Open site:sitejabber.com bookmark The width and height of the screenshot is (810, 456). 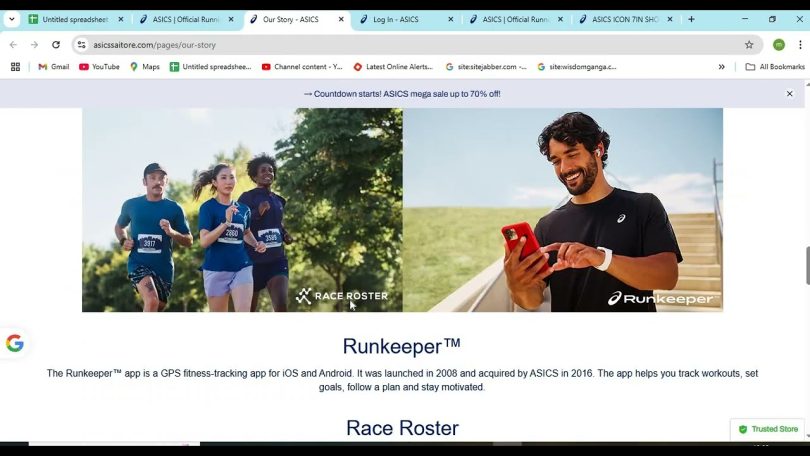pyautogui.click(x=486, y=67)
